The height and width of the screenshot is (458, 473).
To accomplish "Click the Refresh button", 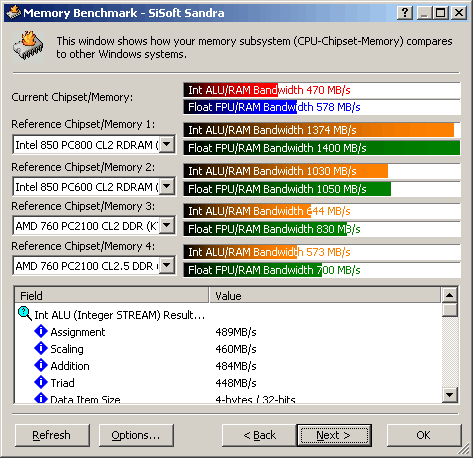I will (x=52, y=435).
